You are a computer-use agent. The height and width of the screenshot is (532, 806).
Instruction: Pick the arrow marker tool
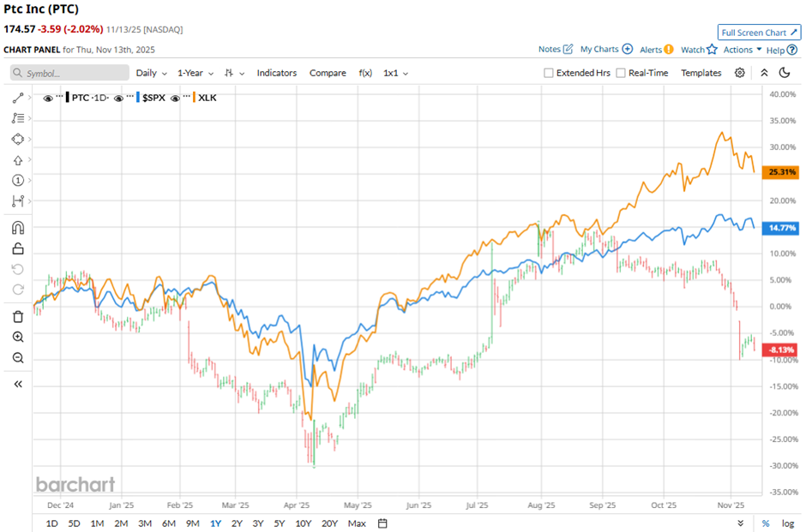pyautogui.click(x=18, y=160)
